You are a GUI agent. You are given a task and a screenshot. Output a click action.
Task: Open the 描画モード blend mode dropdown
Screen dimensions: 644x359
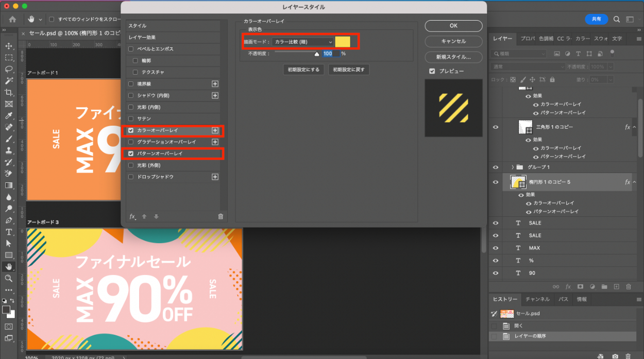(303, 42)
